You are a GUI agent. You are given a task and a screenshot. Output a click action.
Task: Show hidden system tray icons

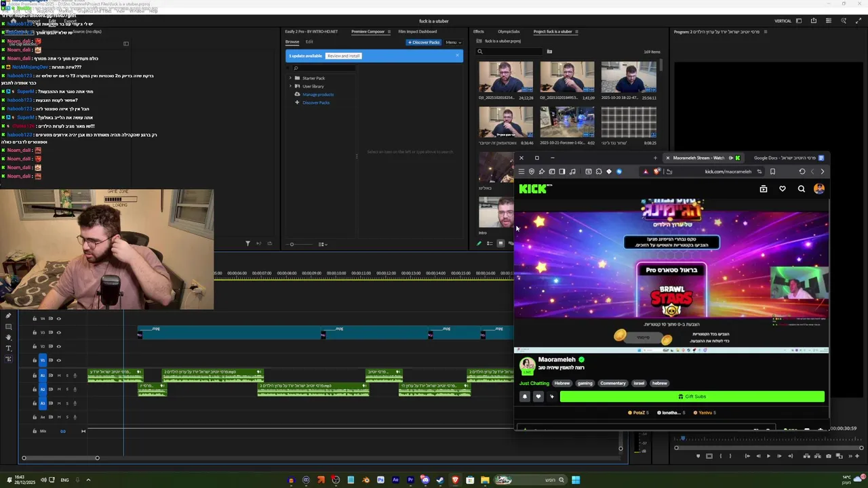point(87,480)
